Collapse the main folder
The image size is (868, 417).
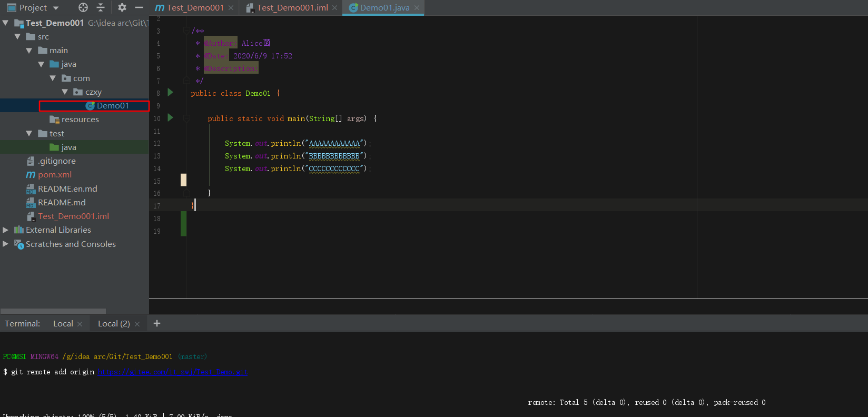point(29,51)
